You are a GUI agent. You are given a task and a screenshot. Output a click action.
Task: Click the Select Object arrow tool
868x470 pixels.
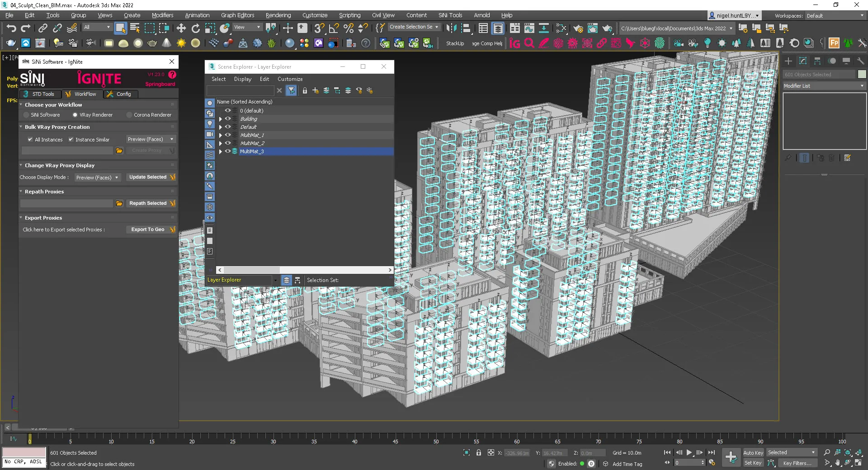point(120,28)
